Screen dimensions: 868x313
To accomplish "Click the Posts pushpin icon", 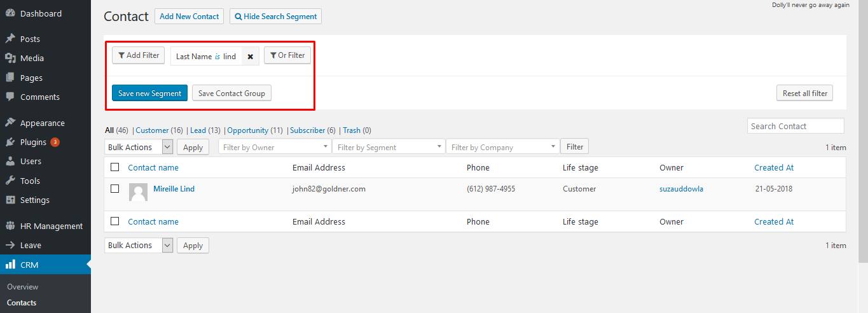I will point(10,39).
